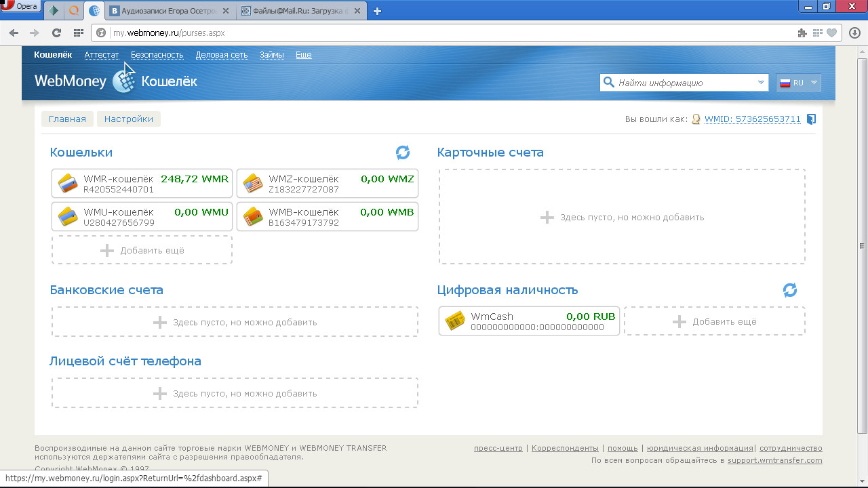The width and height of the screenshot is (868, 488).
Task: Open the помощь footer link
Action: click(x=623, y=448)
